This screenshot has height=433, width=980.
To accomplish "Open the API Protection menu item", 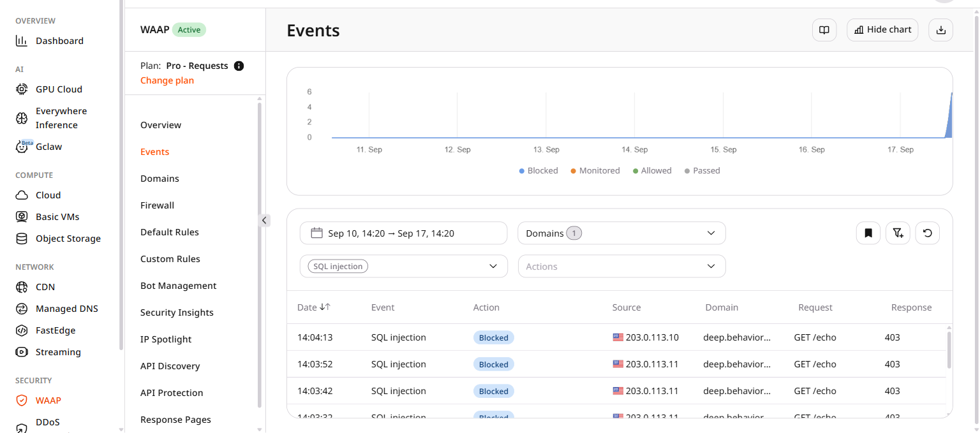I will tap(172, 393).
